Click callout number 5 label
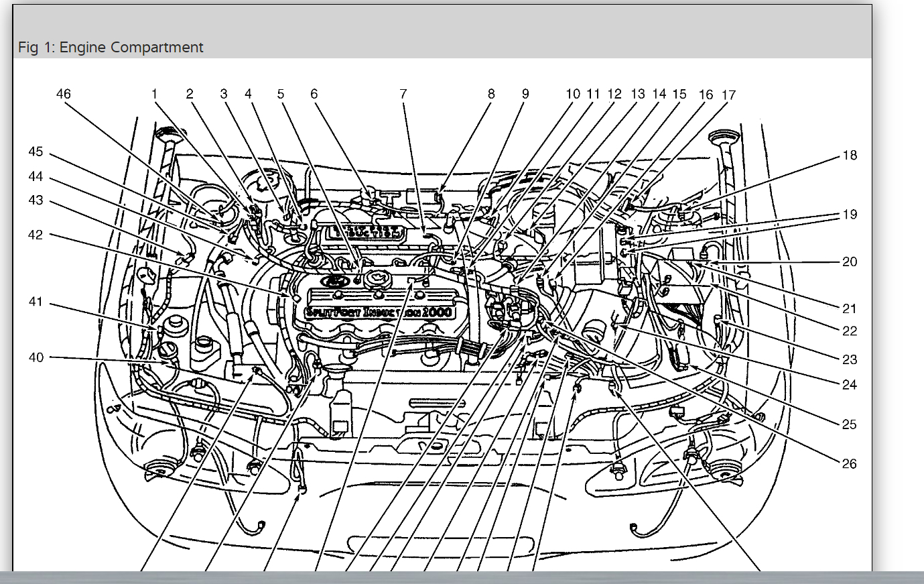Screen dimensions: 924x584 (281, 94)
